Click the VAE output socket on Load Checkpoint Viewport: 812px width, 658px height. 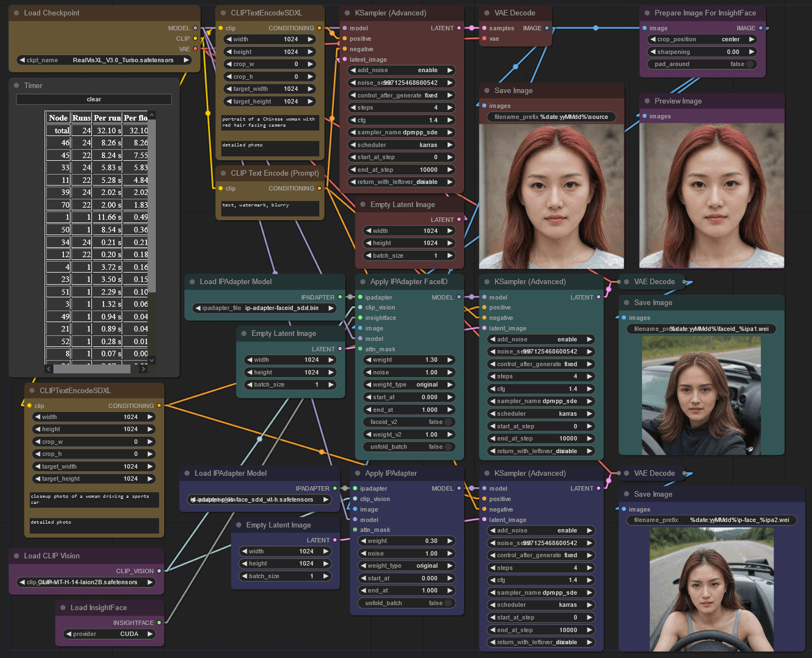(x=195, y=49)
